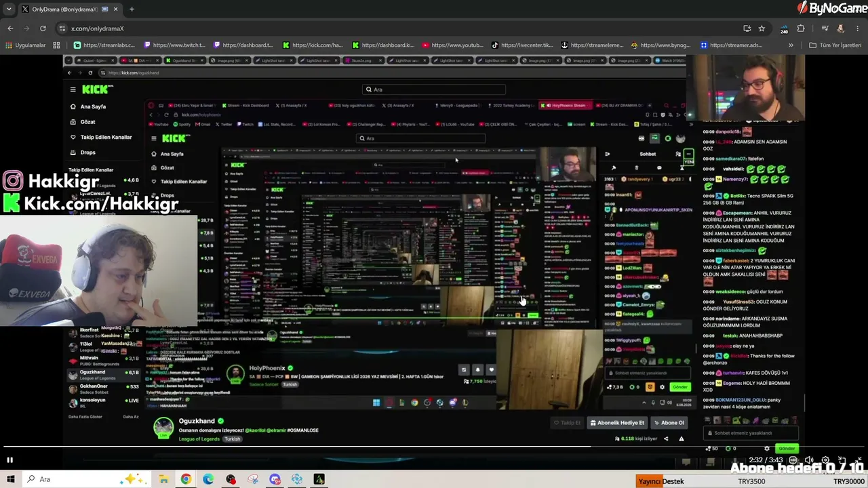Select the Turkish language tag
Screen dimensions: 868x488
pyautogui.click(x=233, y=439)
